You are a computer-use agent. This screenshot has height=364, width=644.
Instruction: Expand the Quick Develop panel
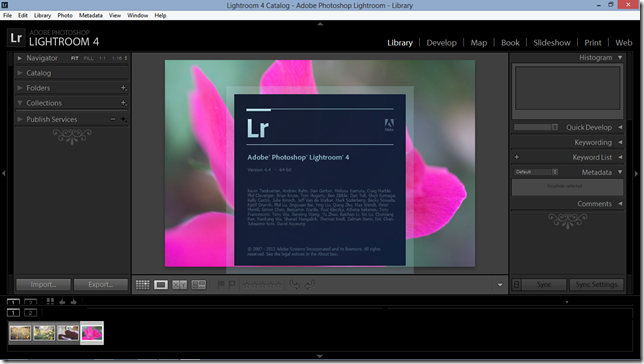pos(620,127)
